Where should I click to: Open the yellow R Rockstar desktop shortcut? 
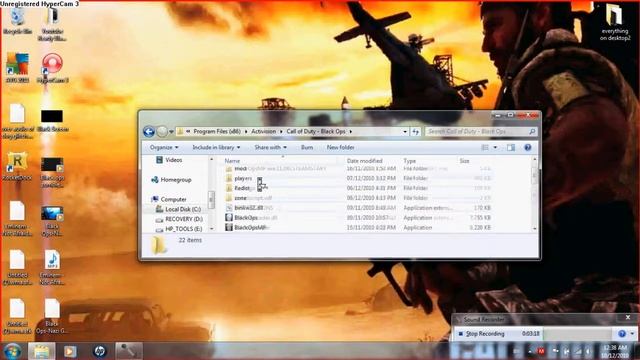pyautogui.click(x=17, y=166)
